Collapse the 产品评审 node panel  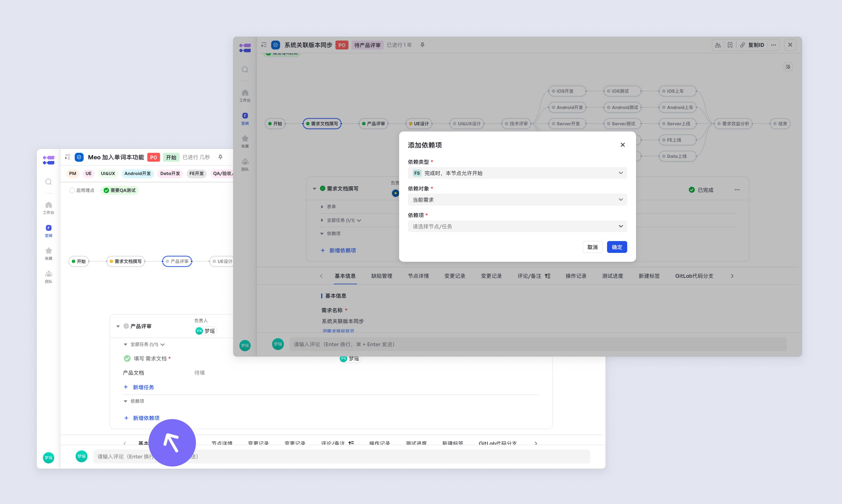pos(118,326)
